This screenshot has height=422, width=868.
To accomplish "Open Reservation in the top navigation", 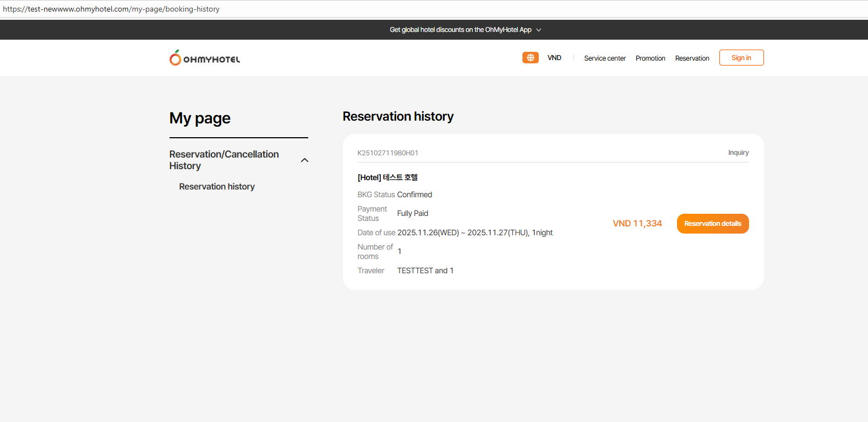I will 692,58.
